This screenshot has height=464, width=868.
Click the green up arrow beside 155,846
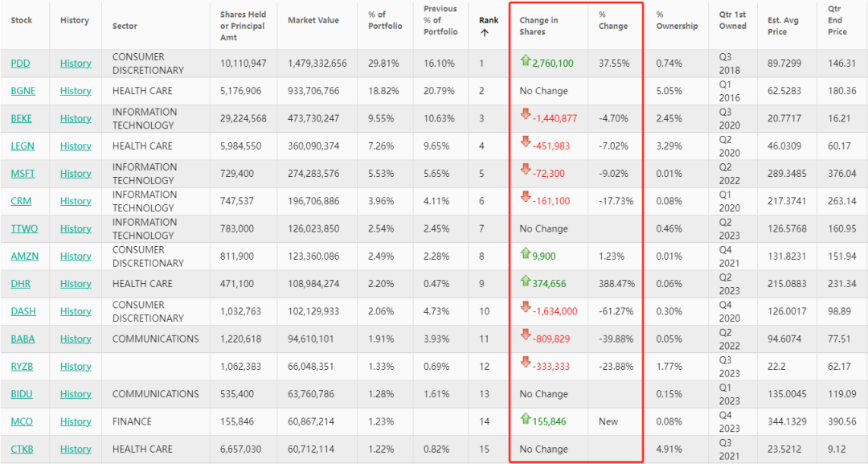tap(526, 419)
